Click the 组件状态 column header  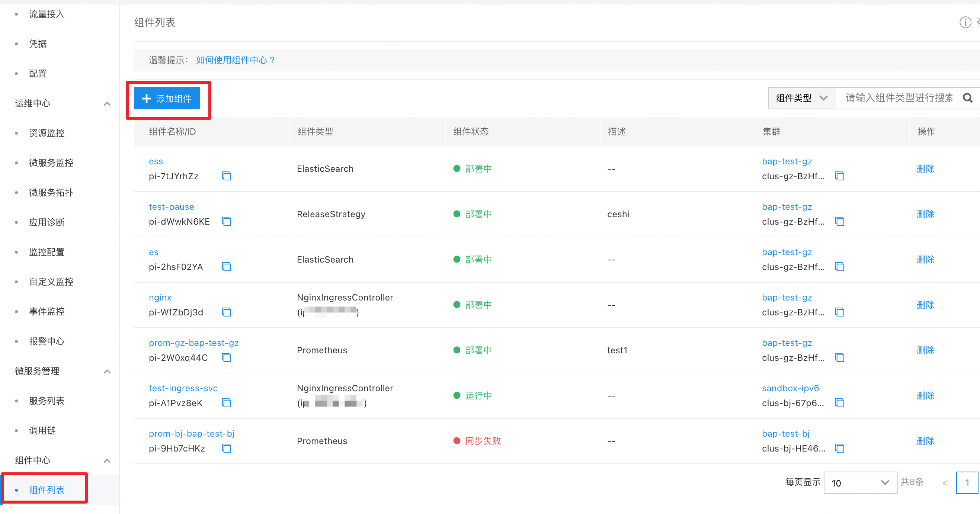click(x=471, y=132)
